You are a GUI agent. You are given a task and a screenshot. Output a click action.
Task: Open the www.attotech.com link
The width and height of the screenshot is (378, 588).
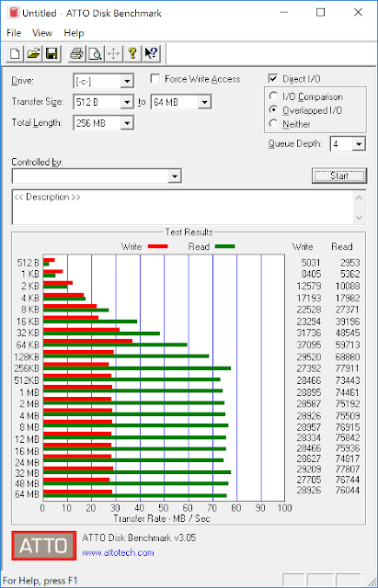pos(118,552)
